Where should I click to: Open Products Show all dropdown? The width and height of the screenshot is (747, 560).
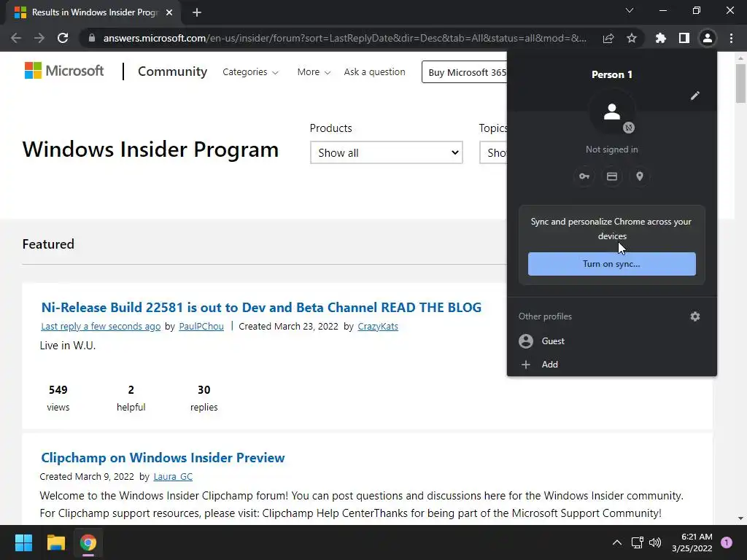click(x=387, y=152)
